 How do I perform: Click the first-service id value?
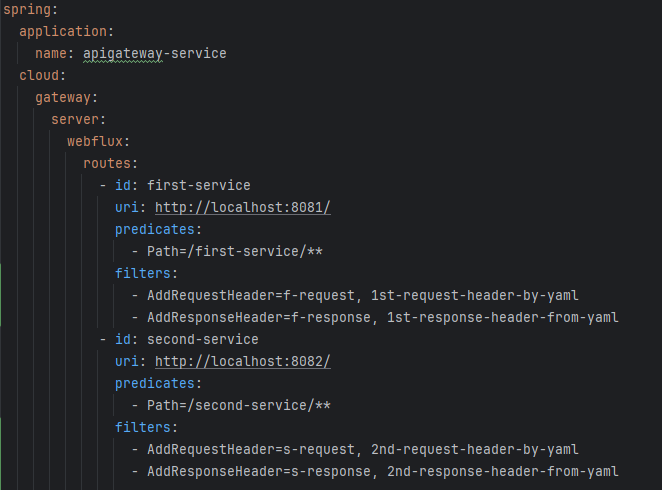tap(198, 185)
